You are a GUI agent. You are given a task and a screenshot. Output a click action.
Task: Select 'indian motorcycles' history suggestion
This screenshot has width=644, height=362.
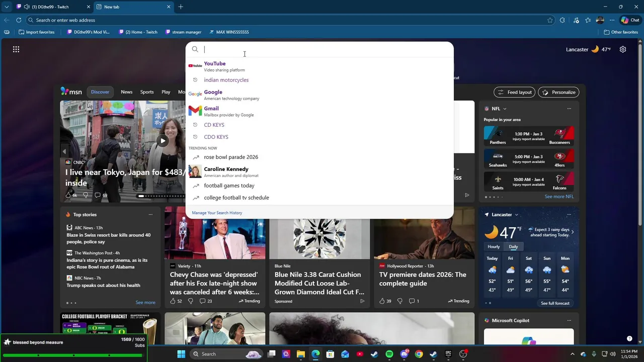click(319, 80)
